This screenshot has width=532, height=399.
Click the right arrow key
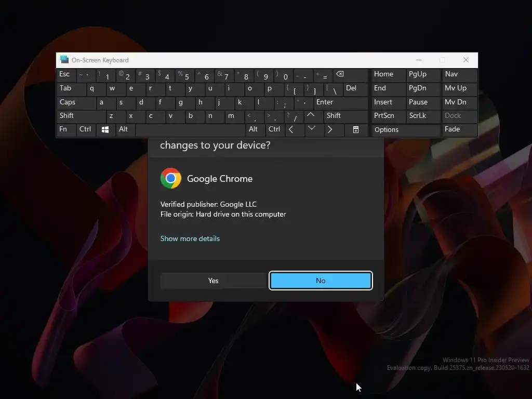coord(334,129)
